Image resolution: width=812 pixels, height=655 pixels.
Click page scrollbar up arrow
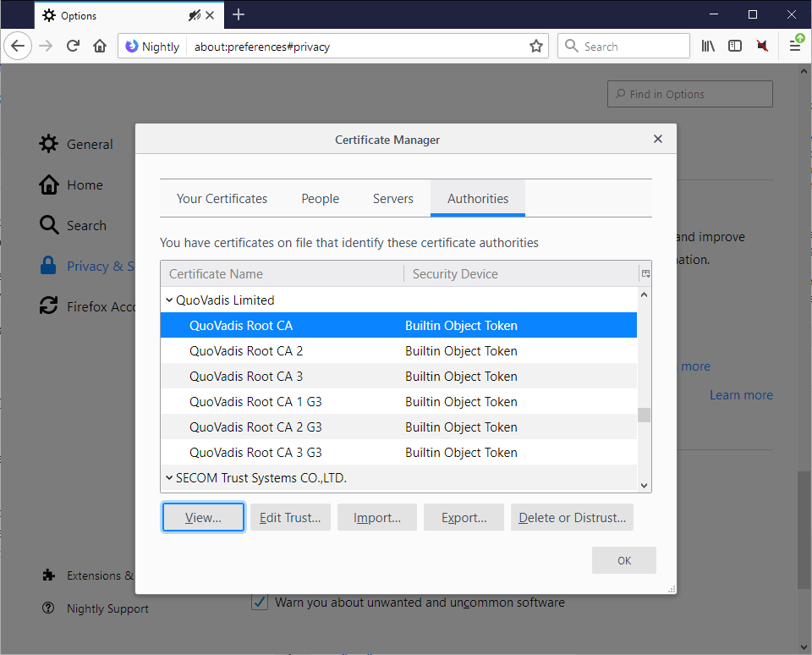(804, 71)
